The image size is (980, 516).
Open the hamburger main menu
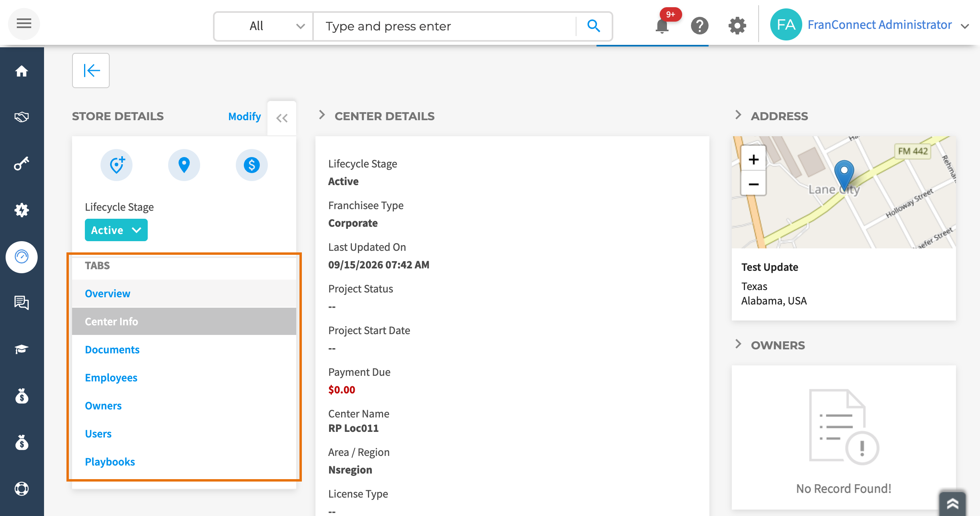pos(24,24)
